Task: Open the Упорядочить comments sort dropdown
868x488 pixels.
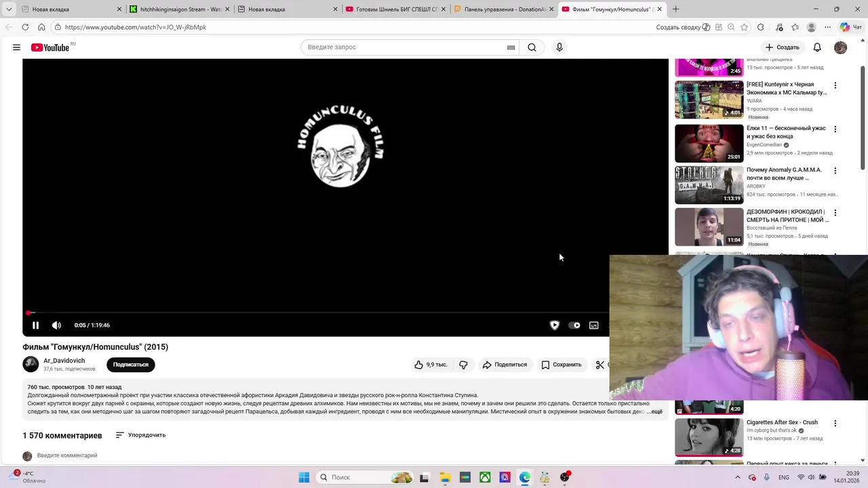Action: click(140, 435)
